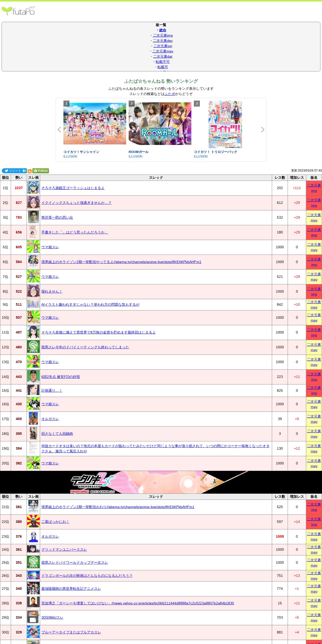
Task: Click the 勢い column header in first table
Action: (x=19, y=178)
